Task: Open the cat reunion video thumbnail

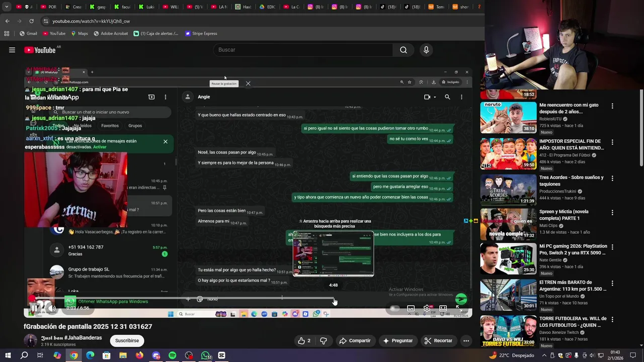Action: [508, 118]
